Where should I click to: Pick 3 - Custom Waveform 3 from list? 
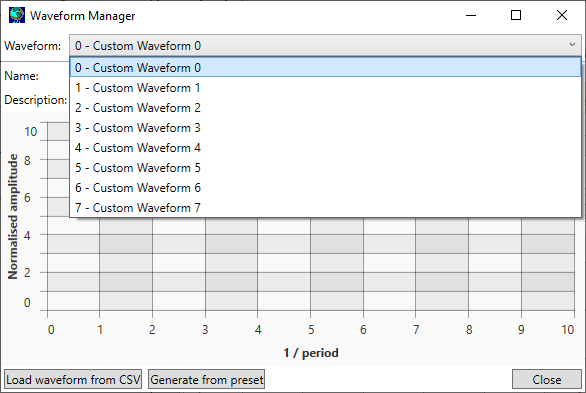click(325, 128)
